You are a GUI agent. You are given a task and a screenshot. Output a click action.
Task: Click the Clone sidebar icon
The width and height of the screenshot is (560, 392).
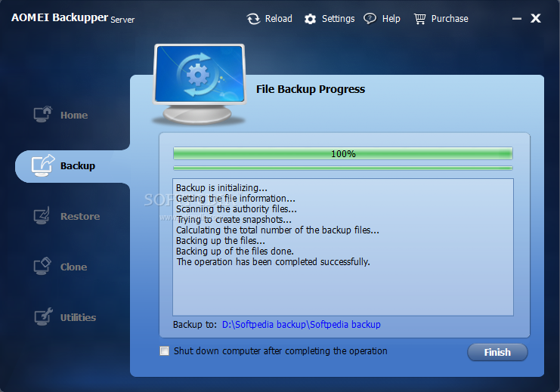[x=42, y=267]
